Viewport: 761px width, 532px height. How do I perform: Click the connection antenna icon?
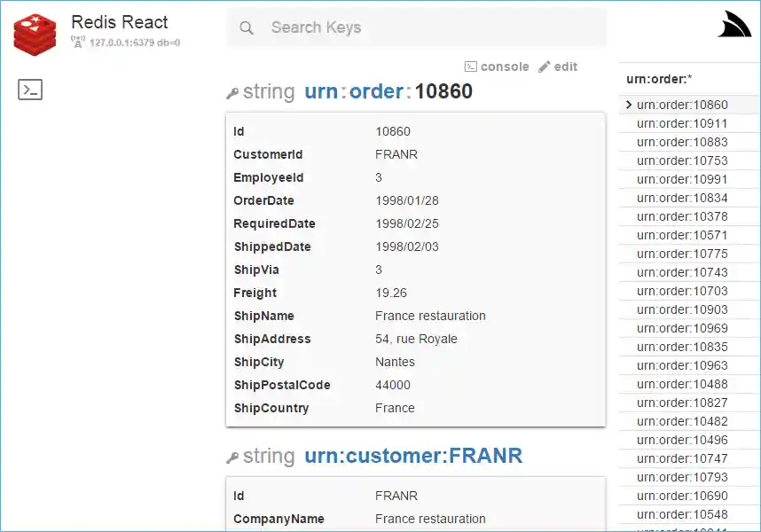(78, 42)
